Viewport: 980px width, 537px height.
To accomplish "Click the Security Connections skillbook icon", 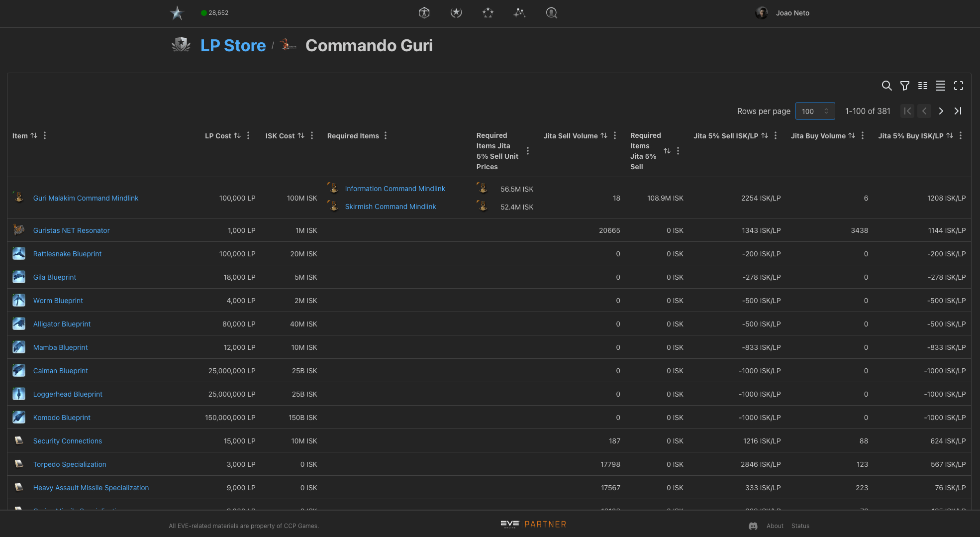I will [x=19, y=440].
